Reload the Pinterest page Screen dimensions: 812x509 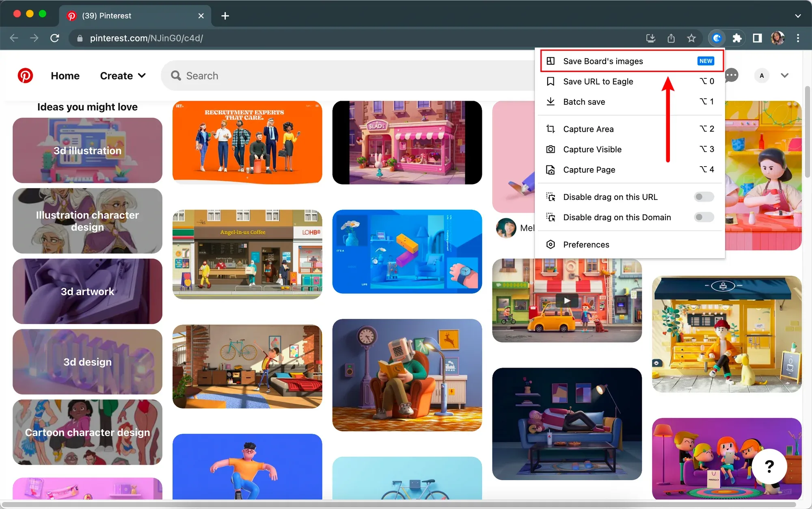55,38
